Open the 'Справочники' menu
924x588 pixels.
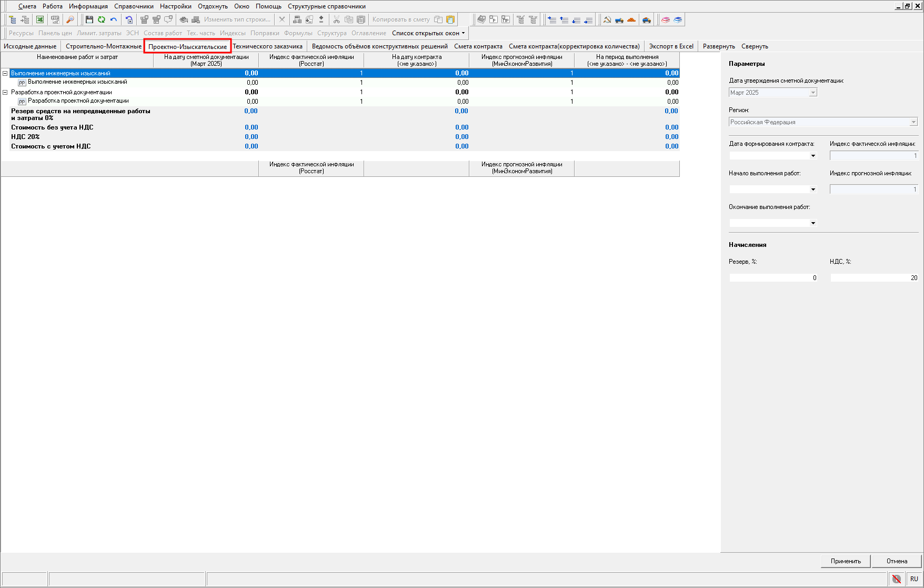tap(134, 6)
